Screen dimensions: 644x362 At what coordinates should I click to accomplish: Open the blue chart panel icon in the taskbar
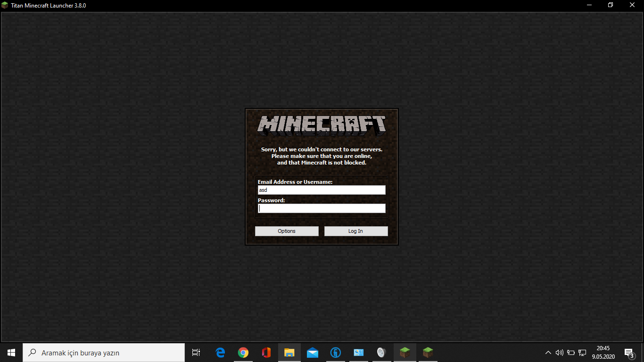click(359, 353)
